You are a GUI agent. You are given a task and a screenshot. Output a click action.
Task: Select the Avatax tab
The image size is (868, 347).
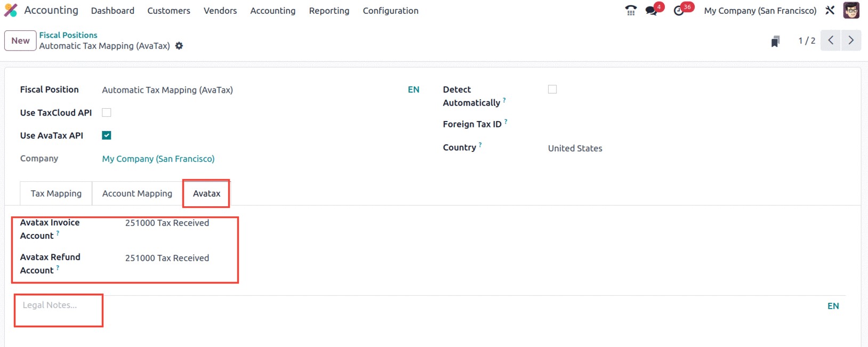[x=206, y=193]
